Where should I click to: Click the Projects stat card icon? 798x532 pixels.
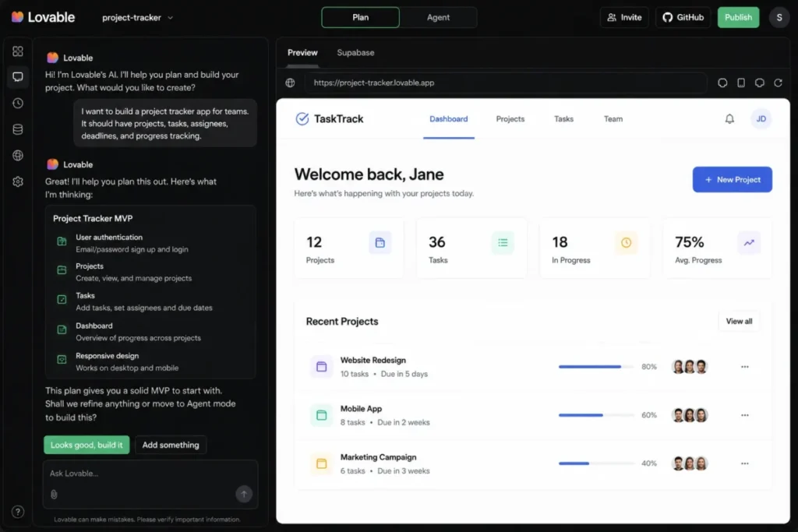[x=380, y=242]
